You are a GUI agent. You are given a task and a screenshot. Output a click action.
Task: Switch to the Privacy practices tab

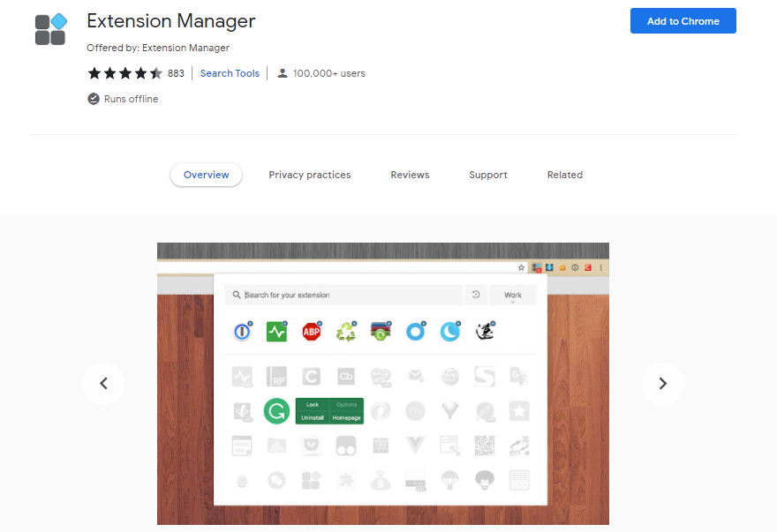(x=309, y=175)
